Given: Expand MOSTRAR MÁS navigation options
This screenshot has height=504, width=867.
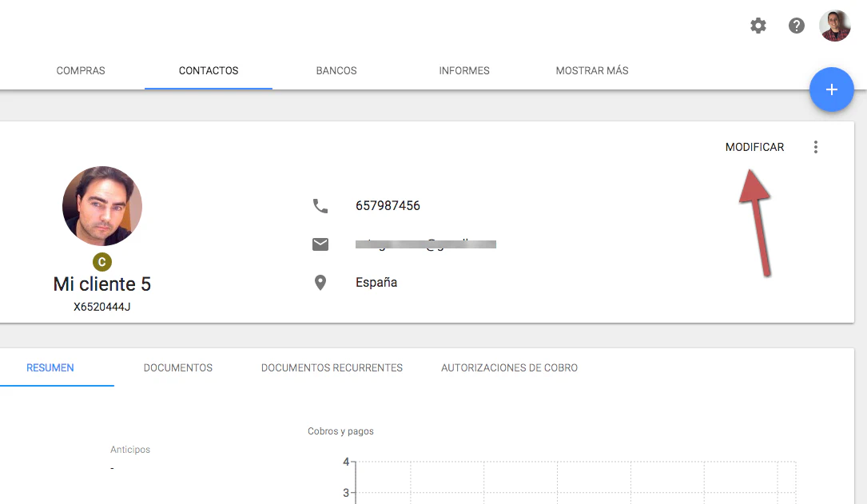Looking at the screenshot, I should pos(592,70).
